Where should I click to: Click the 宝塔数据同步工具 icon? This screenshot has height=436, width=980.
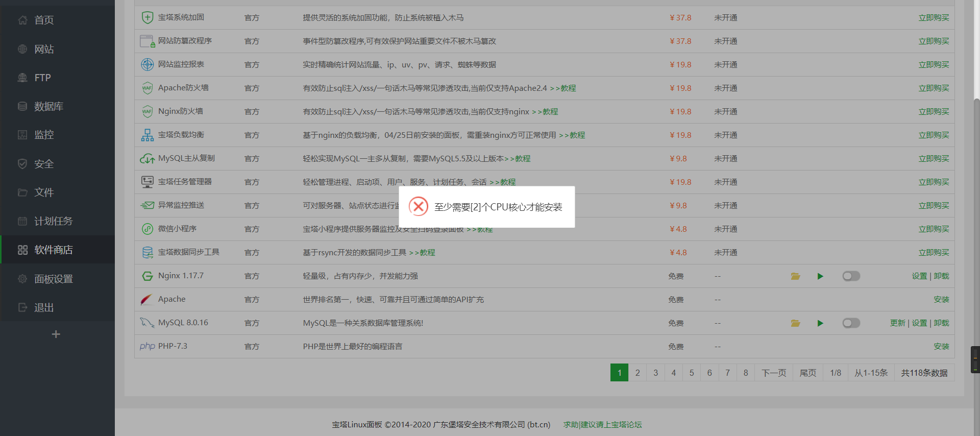[147, 252]
